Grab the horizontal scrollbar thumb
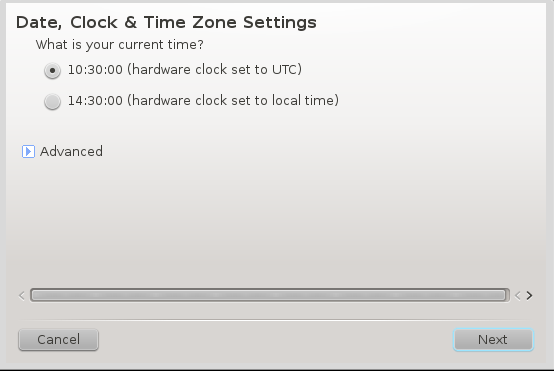The image size is (554, 371). coord(270,295)
